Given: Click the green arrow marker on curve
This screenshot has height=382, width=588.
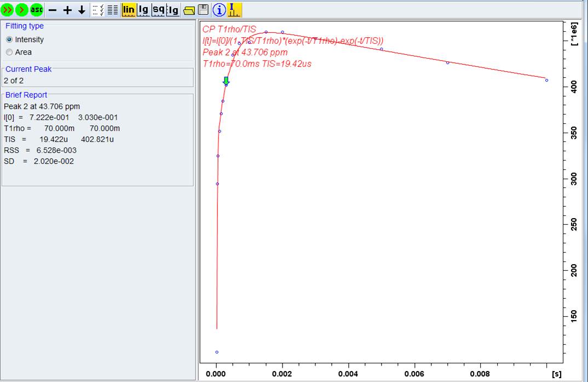Looking at the screenshot, I should point(226,81).
